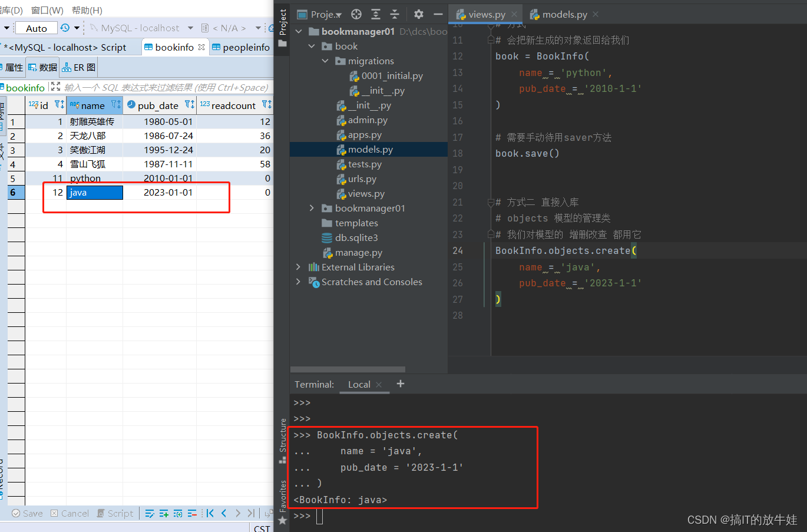Image resolution: width=807 pixels, height=532 pixels.
Task: Expand Scratches and Consoles node
Action: (x=299, y=282)
